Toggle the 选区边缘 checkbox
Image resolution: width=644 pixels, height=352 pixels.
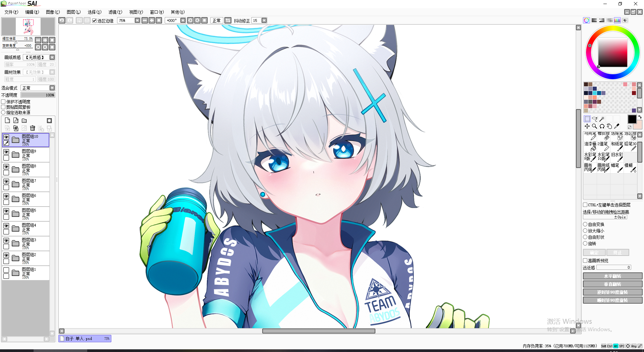[95, 20]
